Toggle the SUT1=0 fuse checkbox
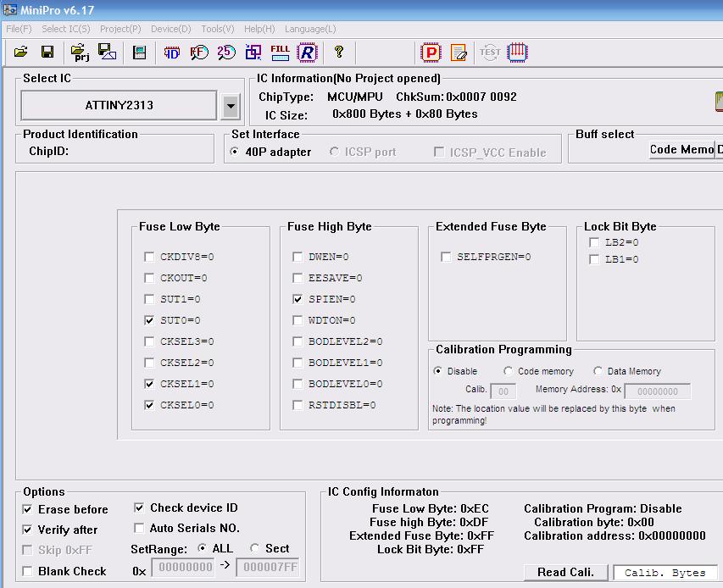Image resolution: width=723 pixels, height=588 pixels. 149,299
